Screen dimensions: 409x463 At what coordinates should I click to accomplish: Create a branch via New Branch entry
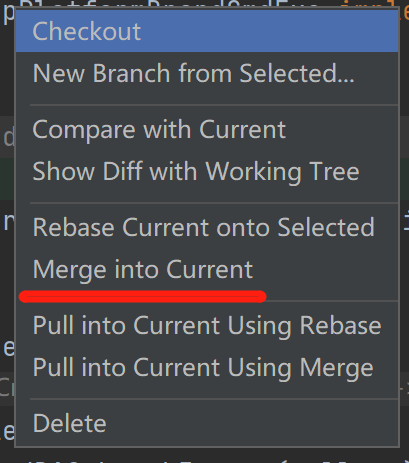pyautogui.click(x=207, y=73)
